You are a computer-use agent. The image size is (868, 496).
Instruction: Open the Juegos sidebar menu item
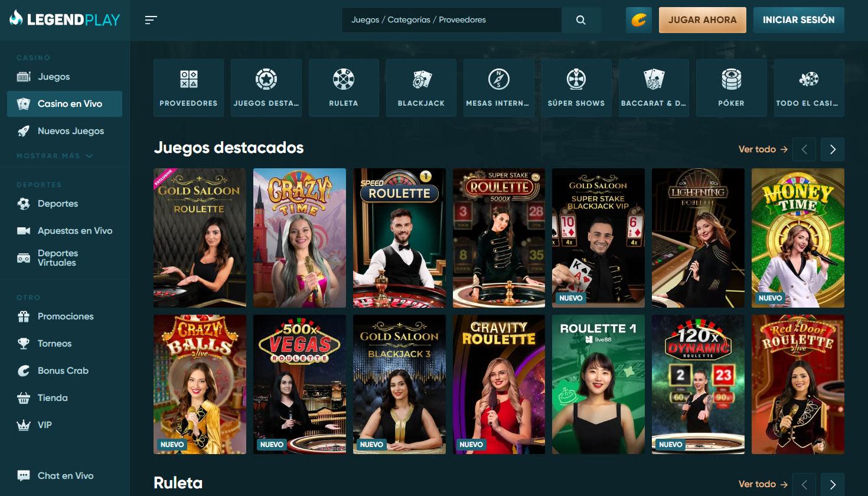tap(64, 77)
